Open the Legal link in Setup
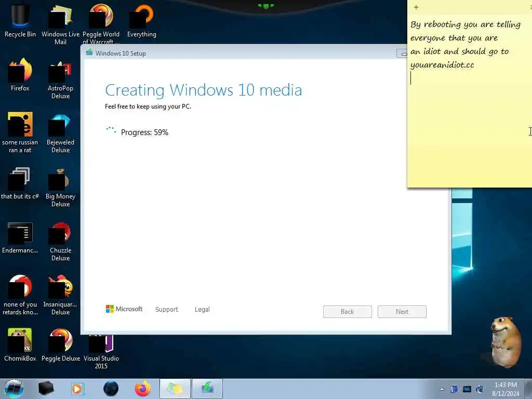Screen dimensions: 532x399 click(x=202, y=310)
